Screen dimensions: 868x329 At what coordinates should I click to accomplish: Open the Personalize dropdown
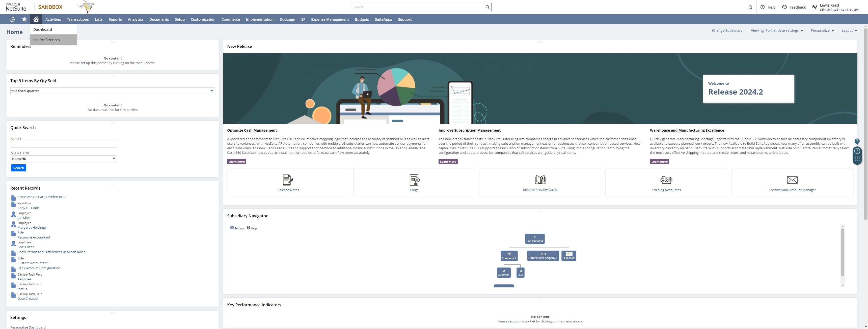pyautogui.click(x=822, y=31)
